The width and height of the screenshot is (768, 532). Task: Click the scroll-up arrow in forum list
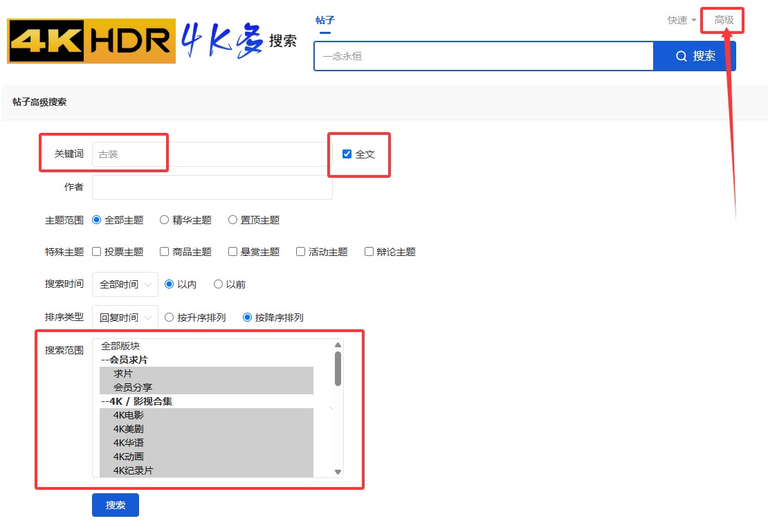pyautogui.click(x=338, y=345)
